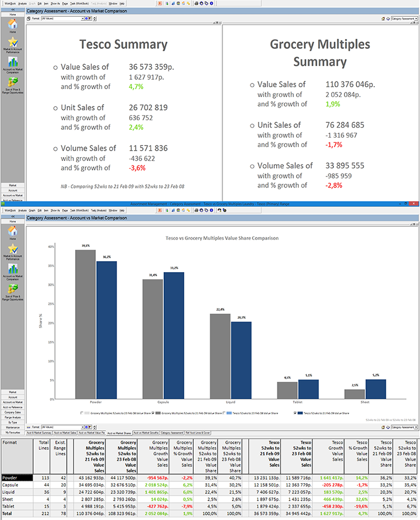Select the Capsule row in the table
Screen dimensions: 420x520
(x=209, y=485)
